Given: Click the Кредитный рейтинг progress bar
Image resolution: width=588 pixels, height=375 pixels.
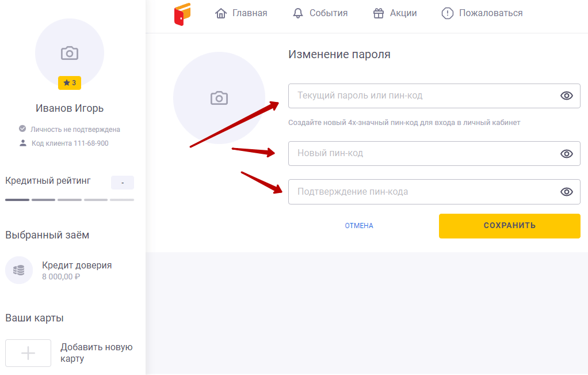Looking at the screenshot, I should click(x=70, y=200).
